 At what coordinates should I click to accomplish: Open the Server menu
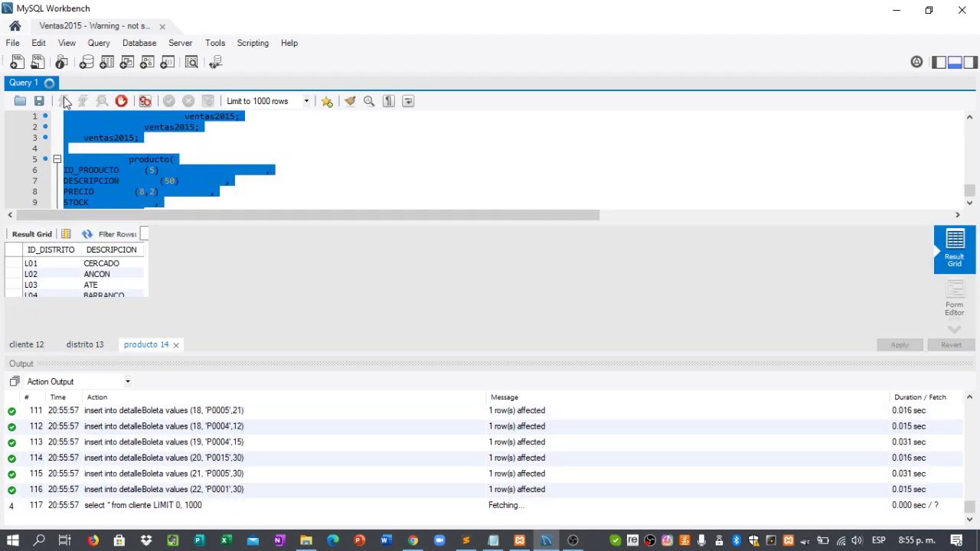(x=181, y=43)
